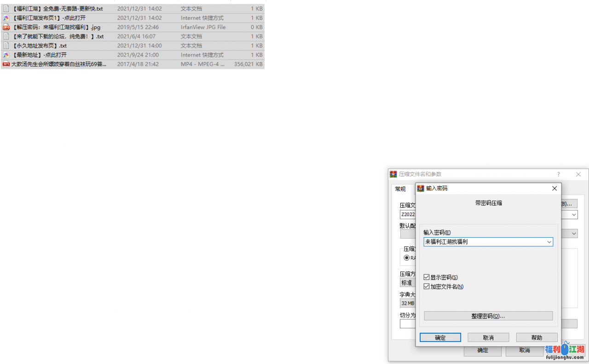Open the password history dropdown
The image size is (589, 364).
549,242
